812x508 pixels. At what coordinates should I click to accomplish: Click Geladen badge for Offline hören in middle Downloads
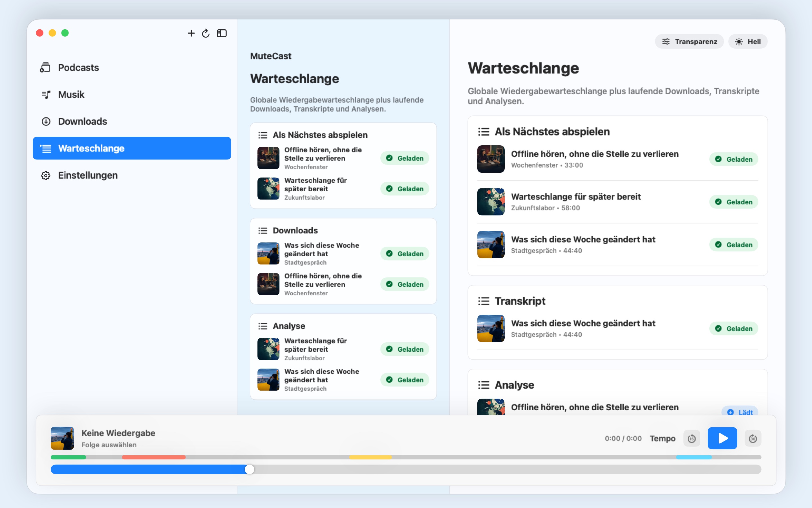tap(405, 284)
